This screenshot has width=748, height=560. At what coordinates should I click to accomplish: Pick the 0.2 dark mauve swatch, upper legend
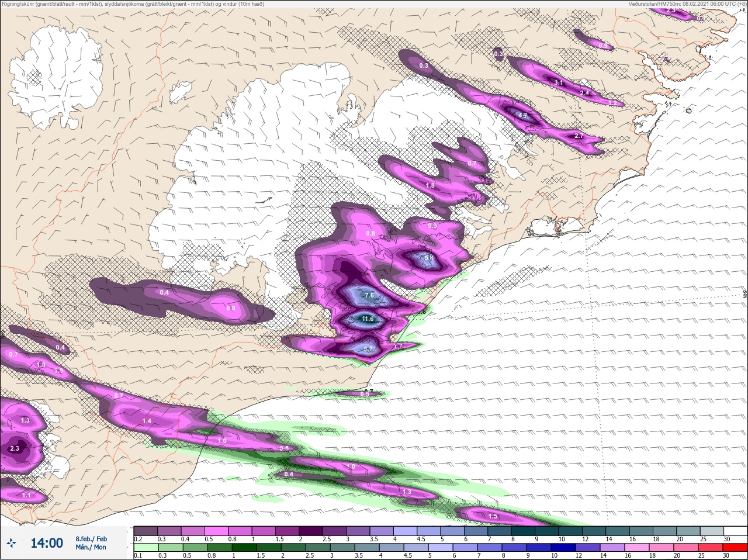click(x=146, y=531)
